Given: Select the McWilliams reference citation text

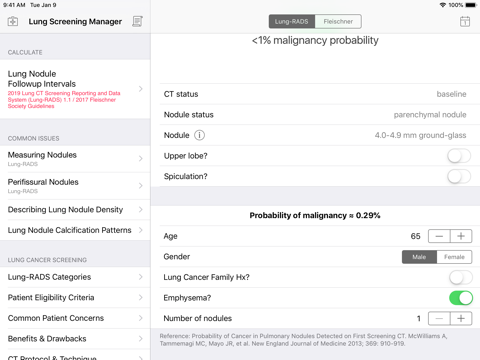Looking at the screenshot, I should click(x=303, y=340).
